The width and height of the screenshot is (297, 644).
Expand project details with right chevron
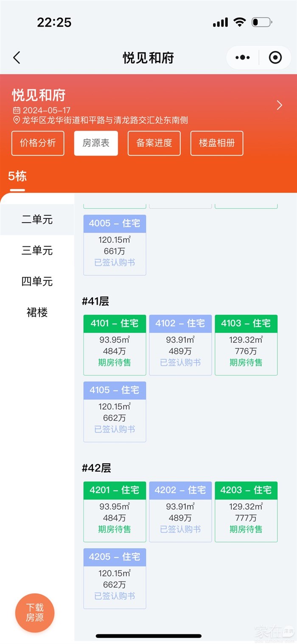tap(279, 105)
